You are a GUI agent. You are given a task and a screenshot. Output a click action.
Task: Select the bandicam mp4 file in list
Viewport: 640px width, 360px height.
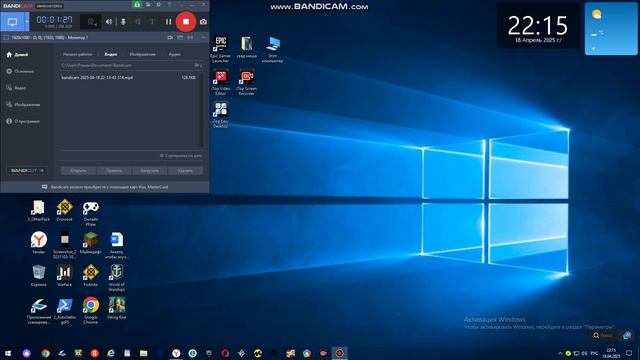pyautogui.click(x=129, y=77)
